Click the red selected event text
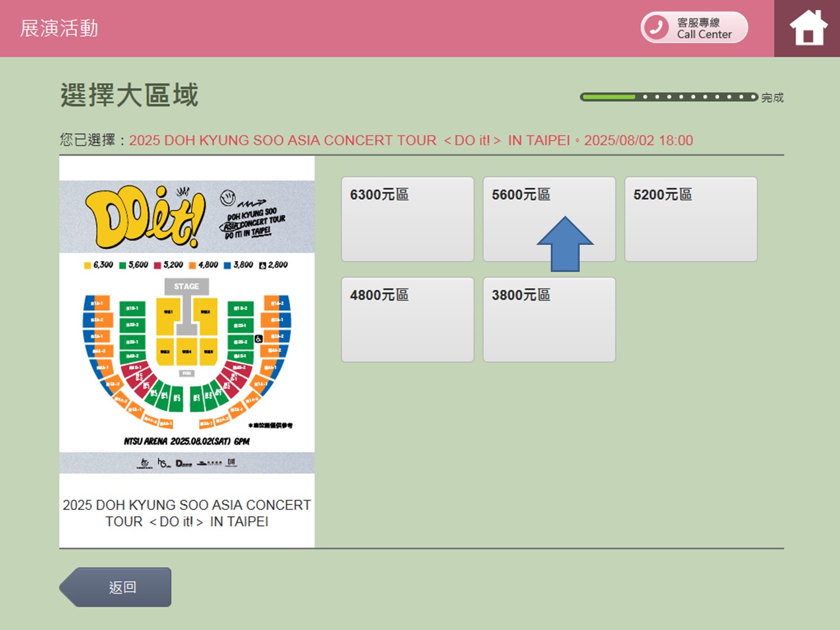 410,140
